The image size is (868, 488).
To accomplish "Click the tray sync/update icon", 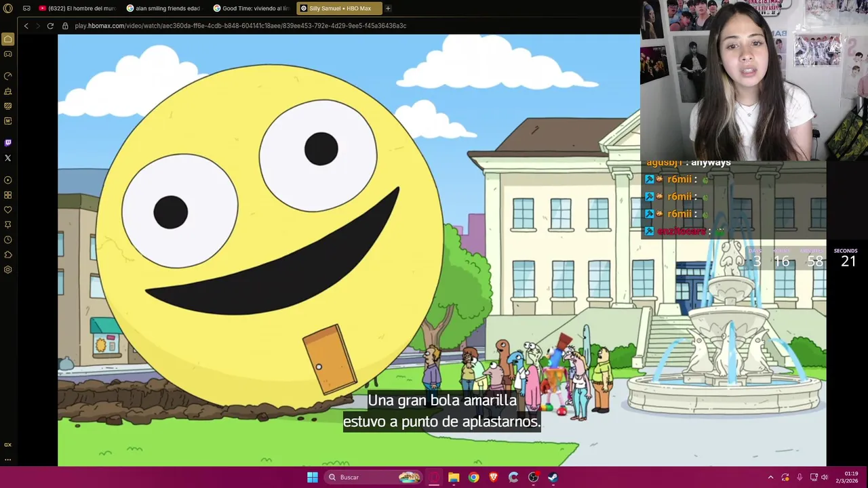I will (x=785, y=477).
